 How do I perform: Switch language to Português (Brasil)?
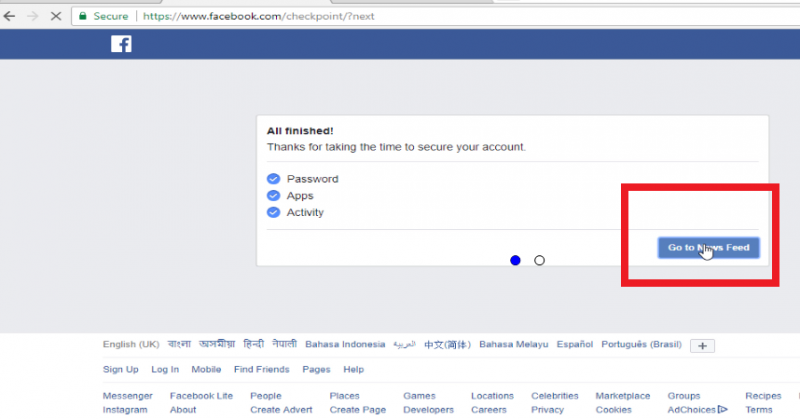pos(641,344)
